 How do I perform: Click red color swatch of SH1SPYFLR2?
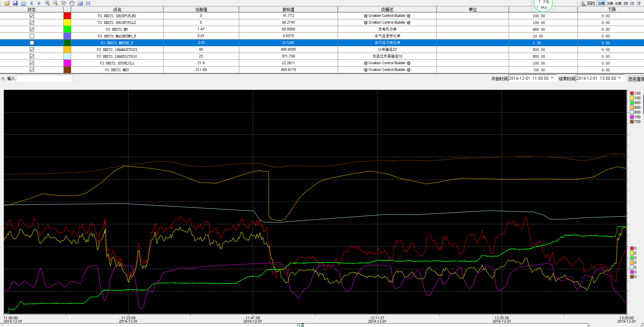(67, 16)
